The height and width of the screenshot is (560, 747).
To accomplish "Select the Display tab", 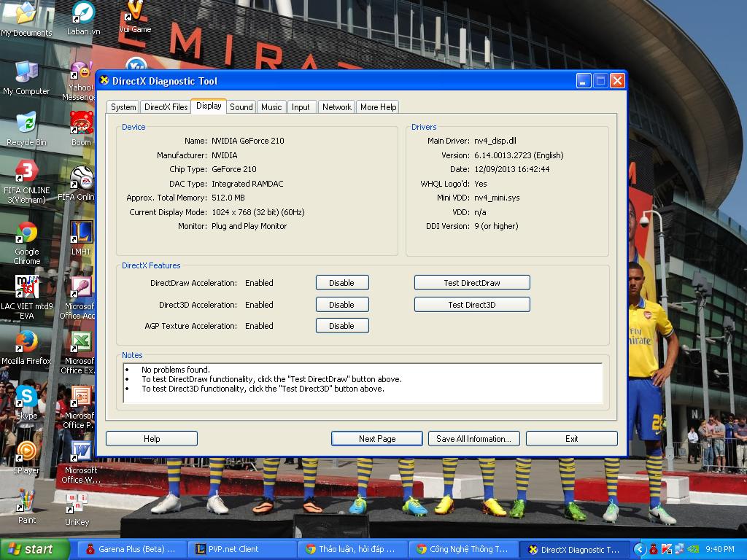I will pos(209,106).
